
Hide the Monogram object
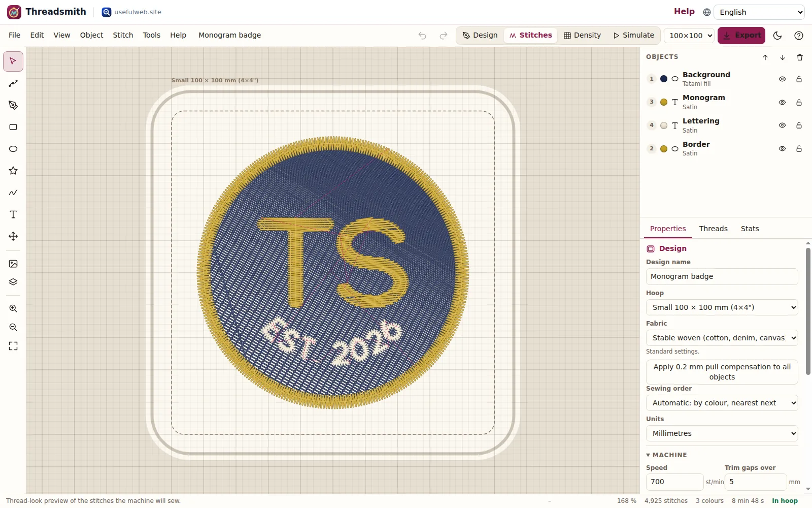(782, 103)
